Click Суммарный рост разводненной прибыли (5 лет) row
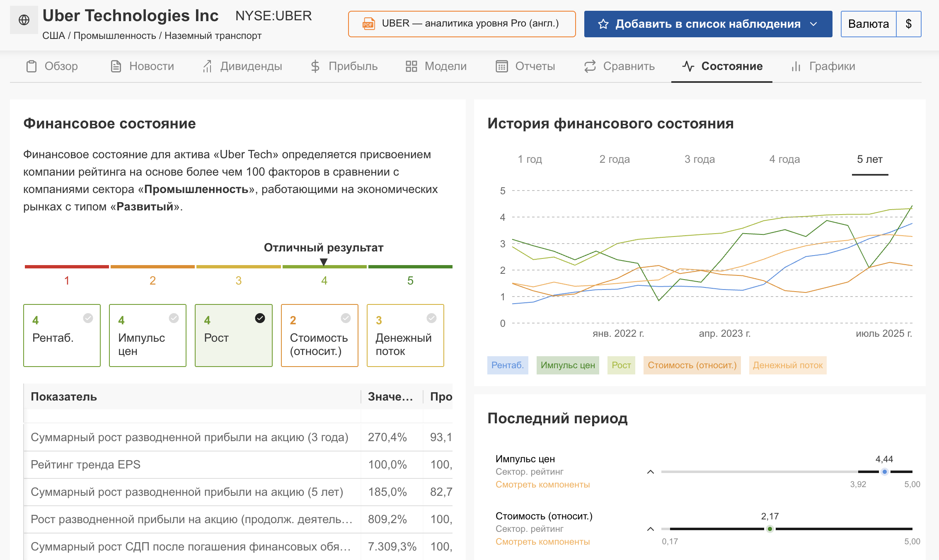 238,492
